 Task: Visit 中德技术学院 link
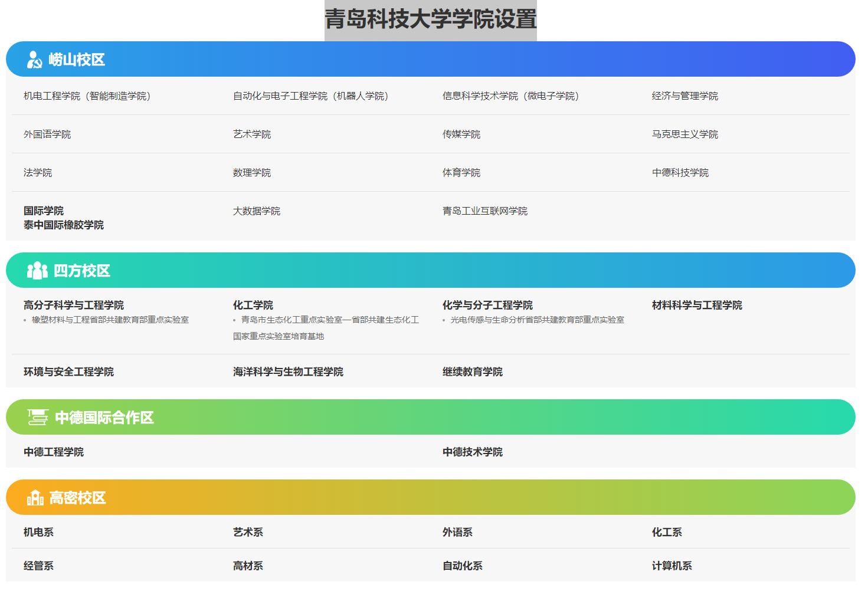[472, 452]
